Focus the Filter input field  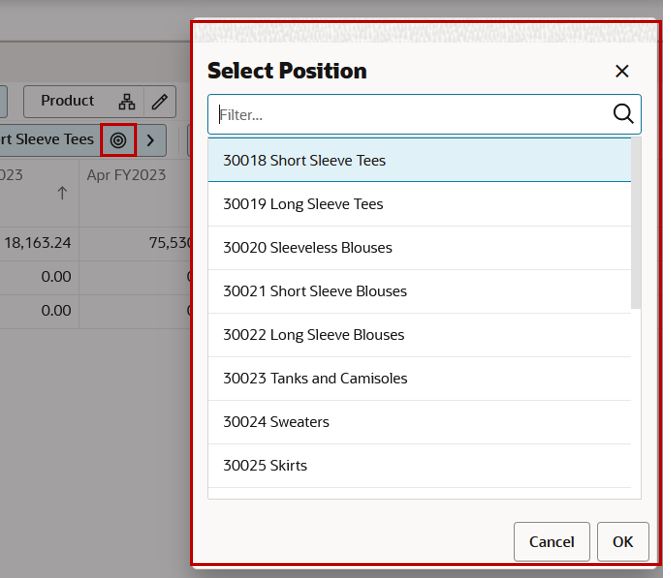point(424,115)
